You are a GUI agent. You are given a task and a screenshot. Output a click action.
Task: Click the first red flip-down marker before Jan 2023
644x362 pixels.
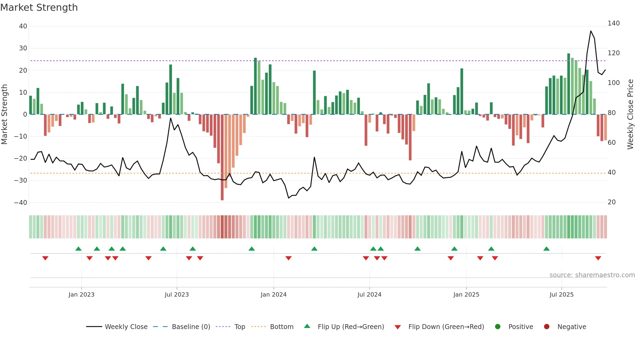(x=45, y=258)
